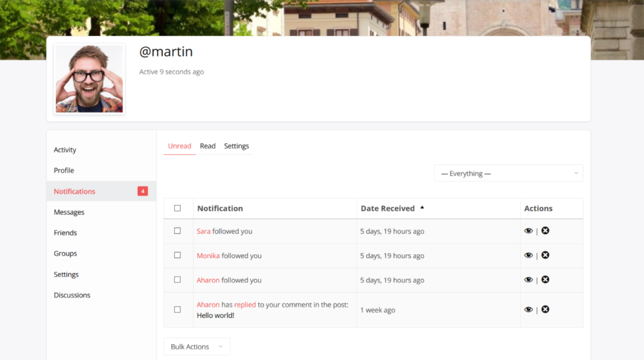Go to Messages in the sidebar
This screenshot has width=644, height=360.
[x=69, y=212]
